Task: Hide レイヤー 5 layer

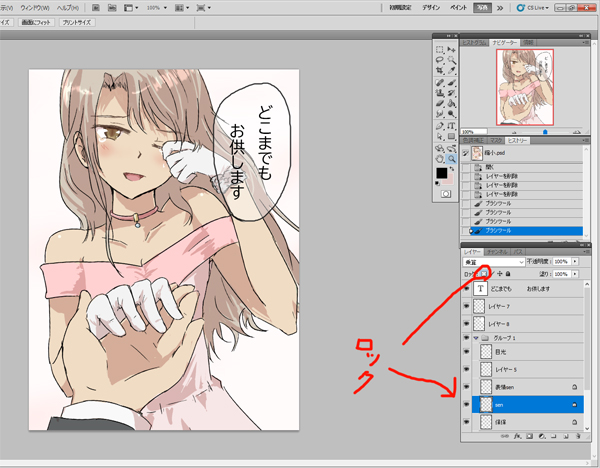Action: pos(466,369)
